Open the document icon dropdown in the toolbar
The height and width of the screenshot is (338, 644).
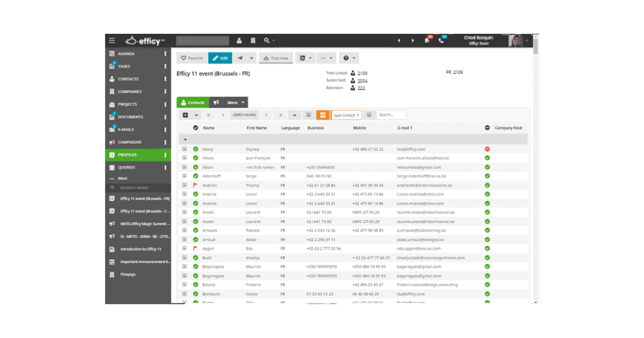coord(305,58)
